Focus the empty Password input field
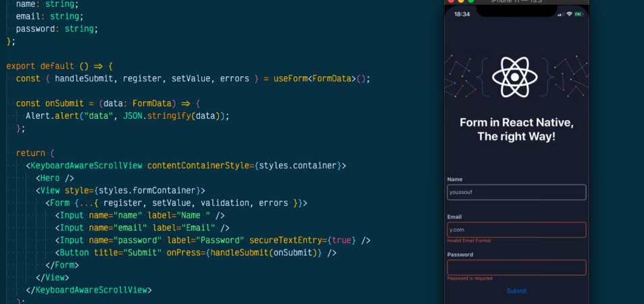This screenshot has width=644, height=304. pos(516,268)
